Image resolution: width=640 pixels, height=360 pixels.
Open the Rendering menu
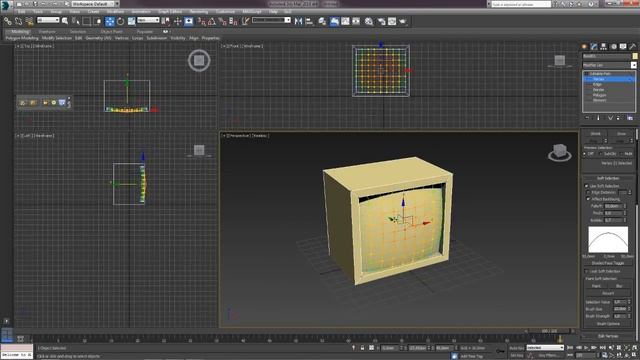click(x=199, y=11)
